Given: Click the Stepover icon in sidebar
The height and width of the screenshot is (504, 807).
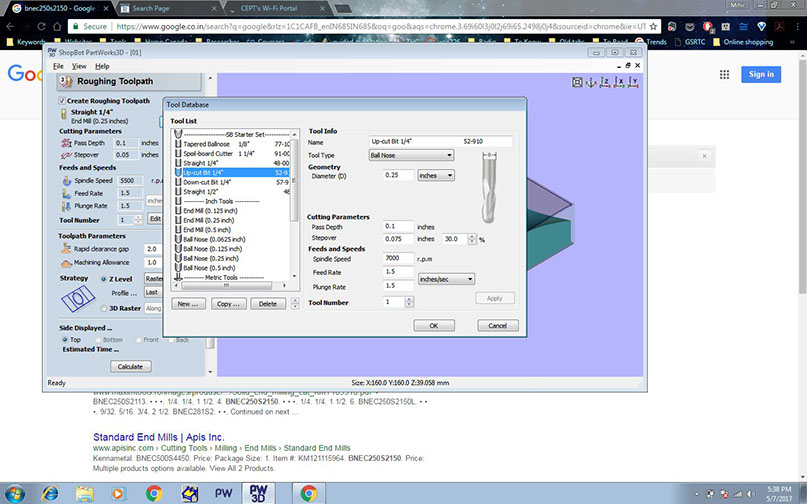Looking at the screenshot, I should pyautogui.click(x=66, y=155).
